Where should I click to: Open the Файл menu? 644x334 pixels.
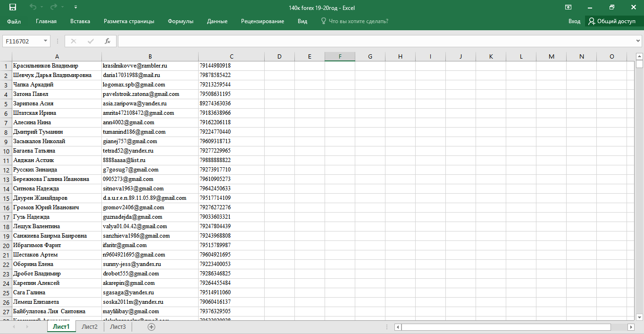[14, 21]
